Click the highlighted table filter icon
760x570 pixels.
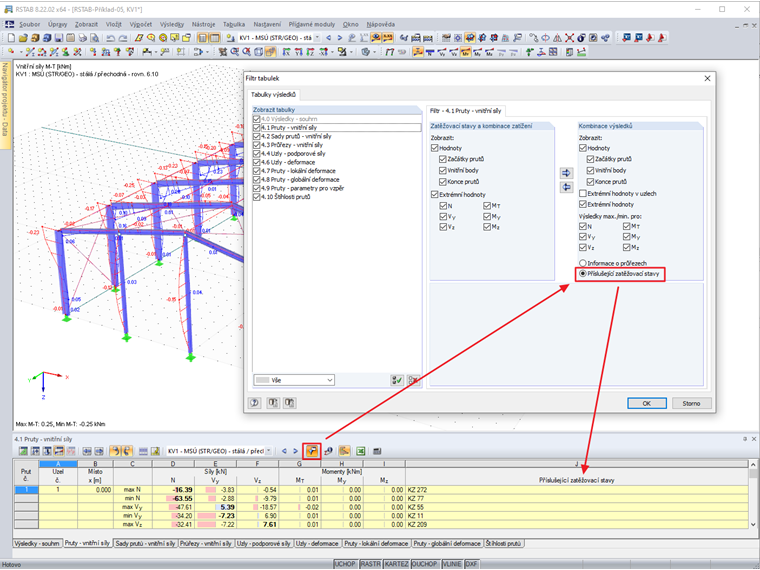click(312, 451)
